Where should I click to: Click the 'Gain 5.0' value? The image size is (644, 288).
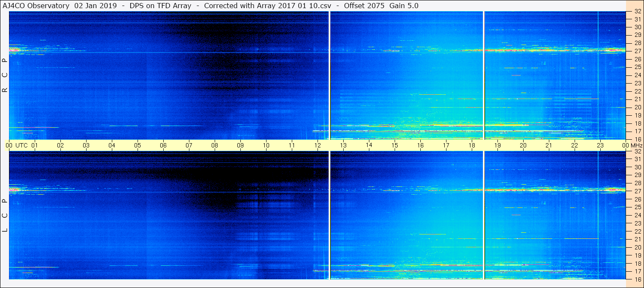tap(404, 6)
